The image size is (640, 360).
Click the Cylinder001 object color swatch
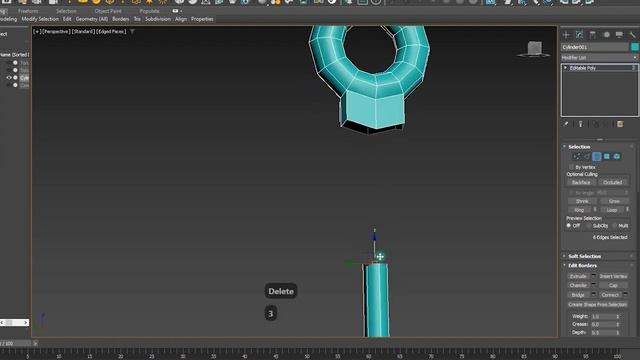point(634,47)
